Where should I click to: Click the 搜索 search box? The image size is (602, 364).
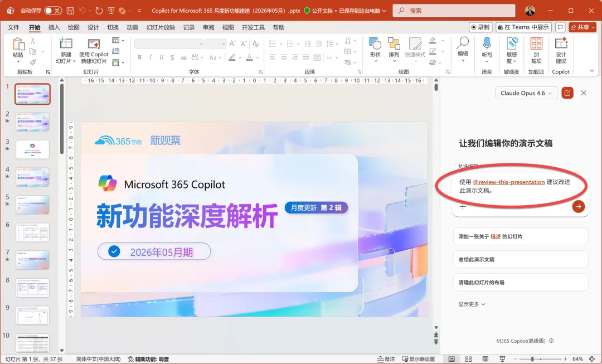click(x=454, y=11)
